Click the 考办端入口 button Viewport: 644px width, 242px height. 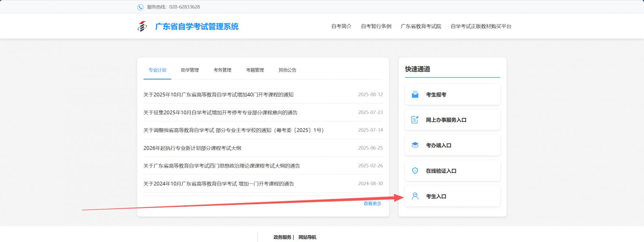tap(452, 145)
